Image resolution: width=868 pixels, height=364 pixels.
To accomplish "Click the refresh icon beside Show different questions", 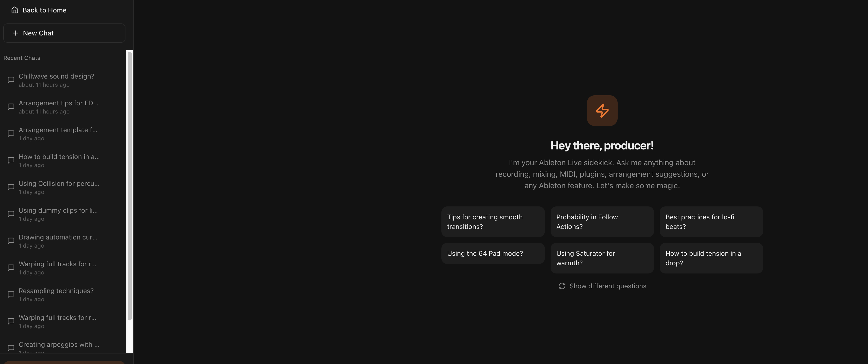I will coord(562,286).
